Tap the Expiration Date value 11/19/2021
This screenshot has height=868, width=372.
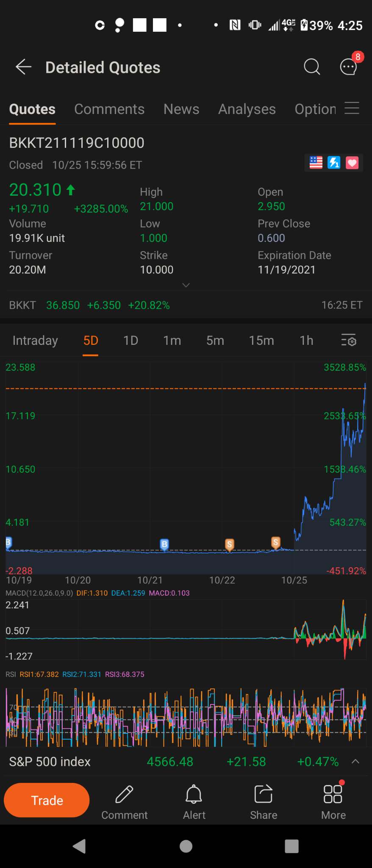286,270
